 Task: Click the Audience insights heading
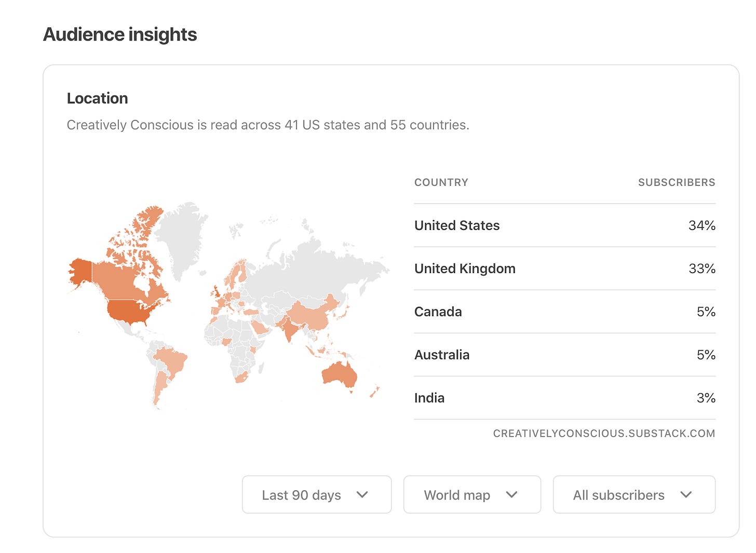pos(120,34)
